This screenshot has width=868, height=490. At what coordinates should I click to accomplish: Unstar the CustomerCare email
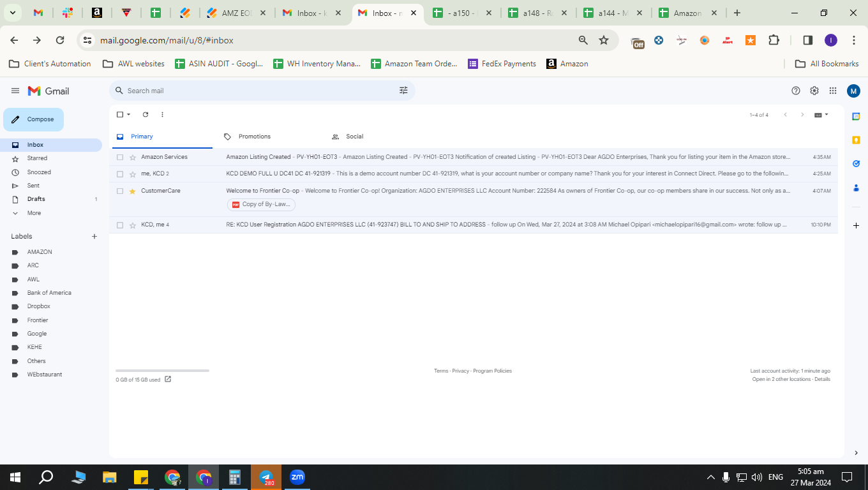point(133,191)
